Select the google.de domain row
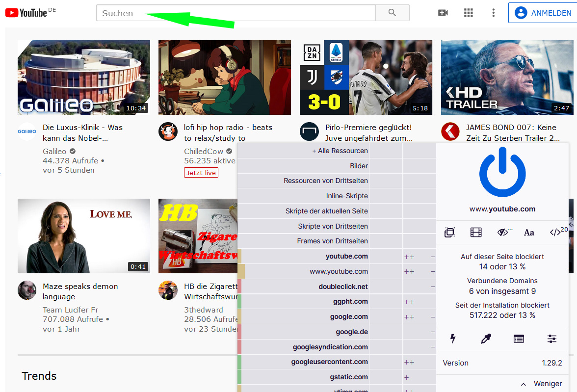577x392 pixels. 303,332
